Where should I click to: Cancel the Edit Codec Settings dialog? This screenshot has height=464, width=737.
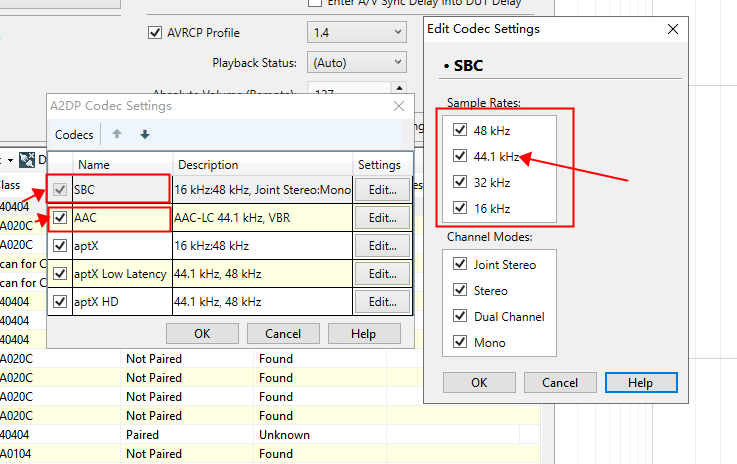(560, 383)
